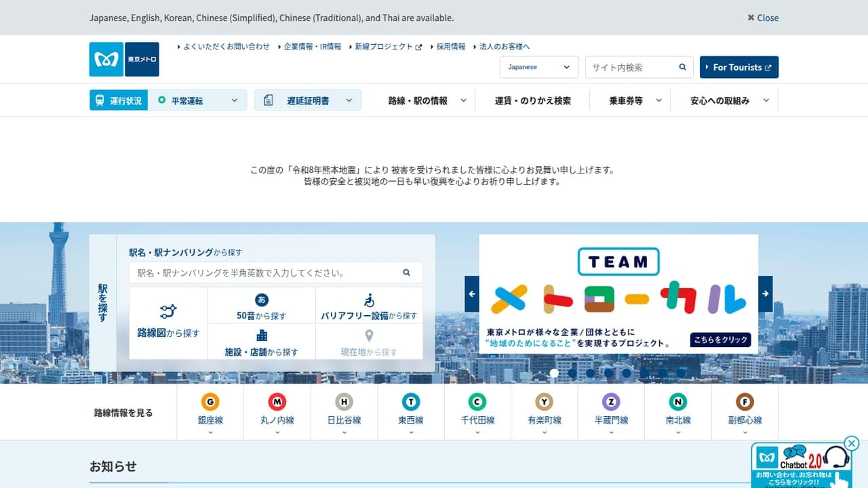Click the こちらをクリック banner button
This screenshot has height=488, width=868.
coord(720,340)
